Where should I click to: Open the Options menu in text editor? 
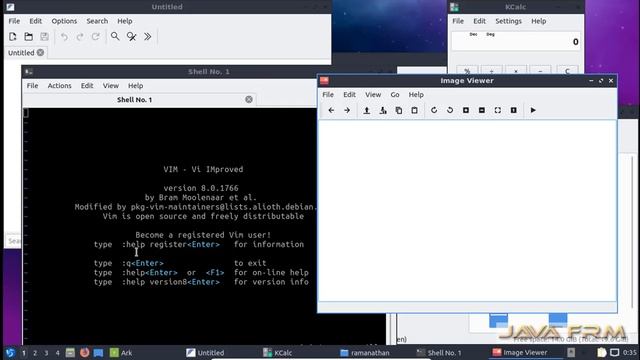pos(64,21)
